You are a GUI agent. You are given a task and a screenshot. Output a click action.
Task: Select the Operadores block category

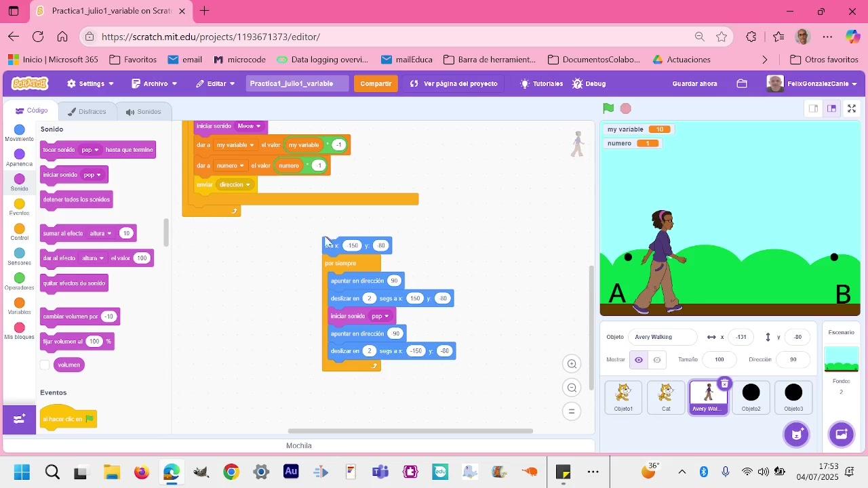[19, 282]
